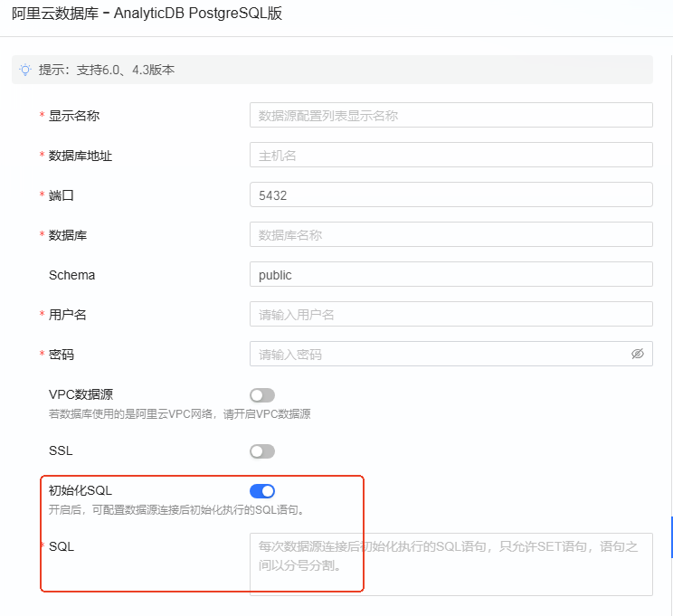The width and height of the screenshot is (673, 616).
Task: Click inside the 密码 input field
Action: tap(439, 354)
